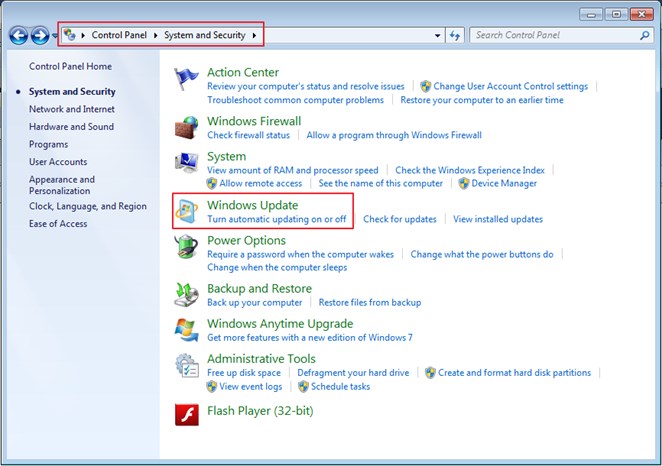
Task: Open Appearance and Personalization category
Action: pos(62,185)
